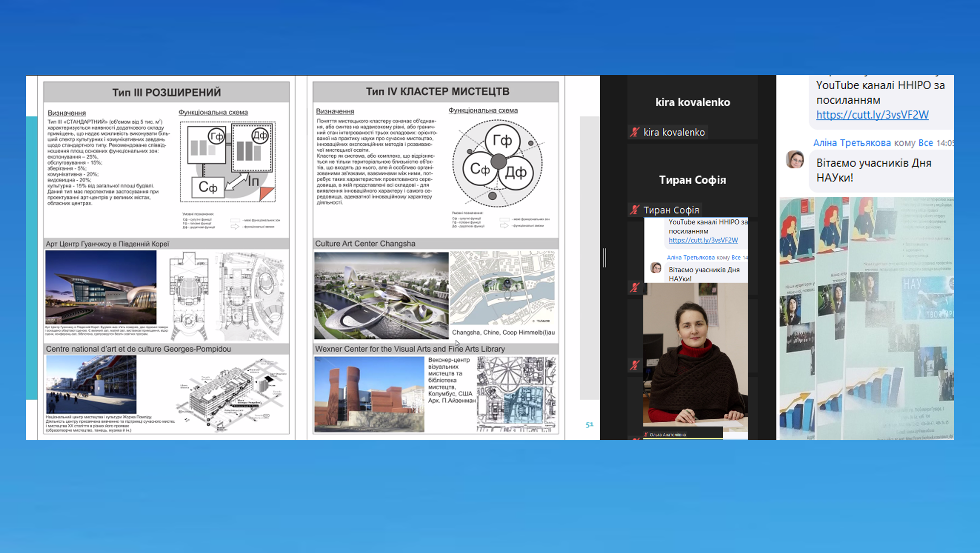
Task: Click Аліна Третьякова's avatar in the enlarged chat
Action: (x=795, y=160)
